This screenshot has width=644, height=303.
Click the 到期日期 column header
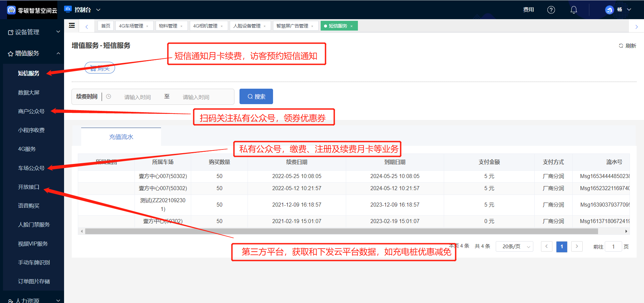click(395, 162)
